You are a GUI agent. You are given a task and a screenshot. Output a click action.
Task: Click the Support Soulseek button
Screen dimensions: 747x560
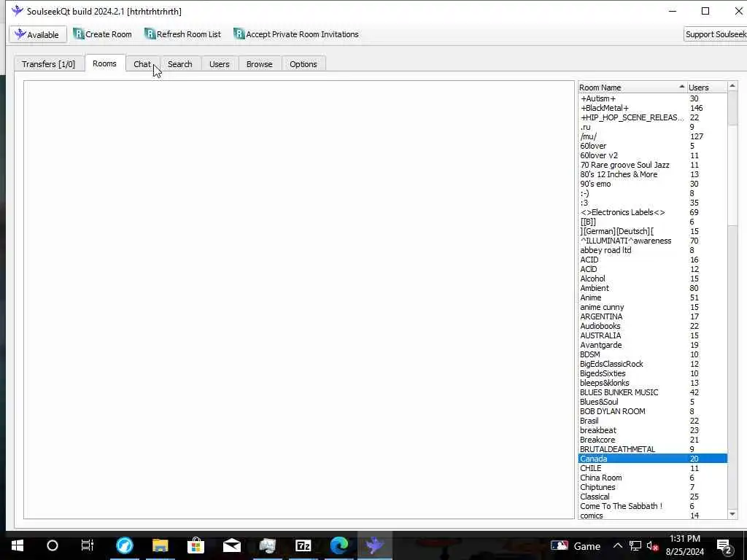(x=715, y=34)
